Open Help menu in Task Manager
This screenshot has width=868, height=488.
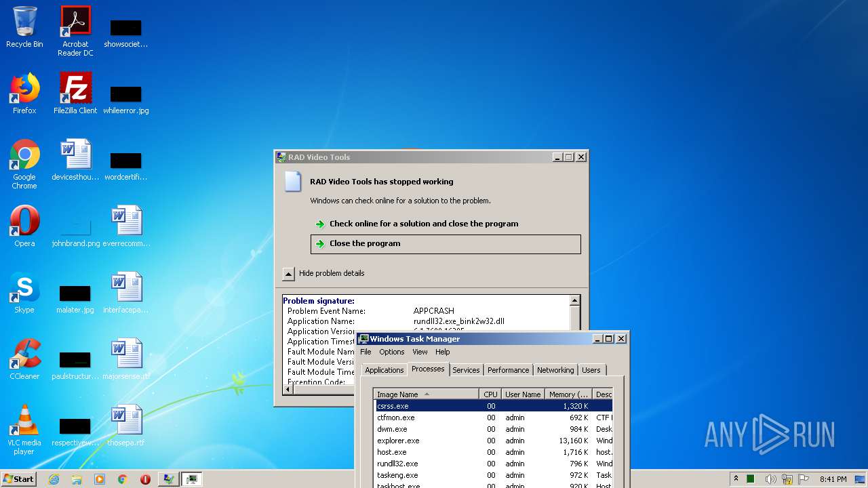443,352
